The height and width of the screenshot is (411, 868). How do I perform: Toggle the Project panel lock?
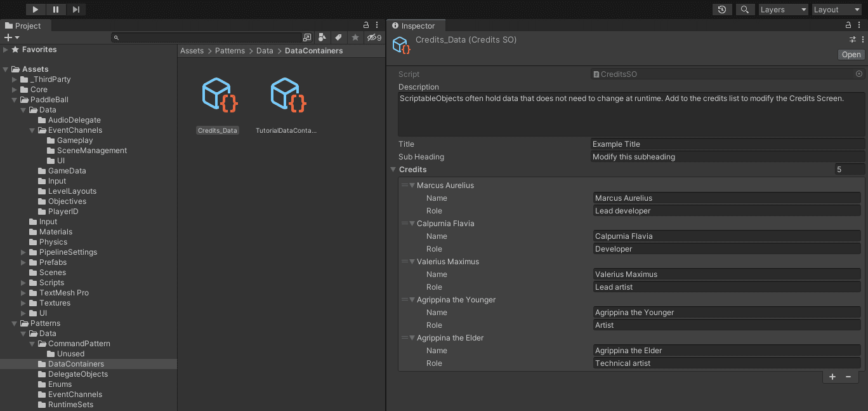pos(366,25)
